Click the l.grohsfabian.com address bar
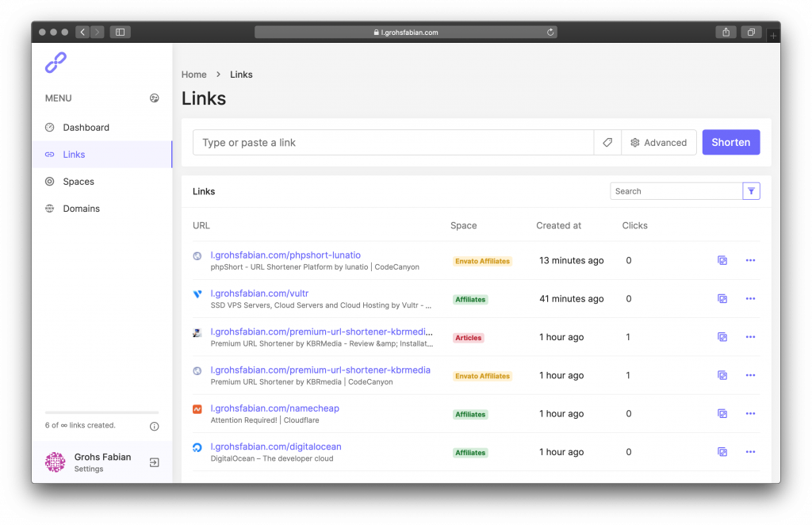Viewport: 812px width, 525px height. [406, 32]
